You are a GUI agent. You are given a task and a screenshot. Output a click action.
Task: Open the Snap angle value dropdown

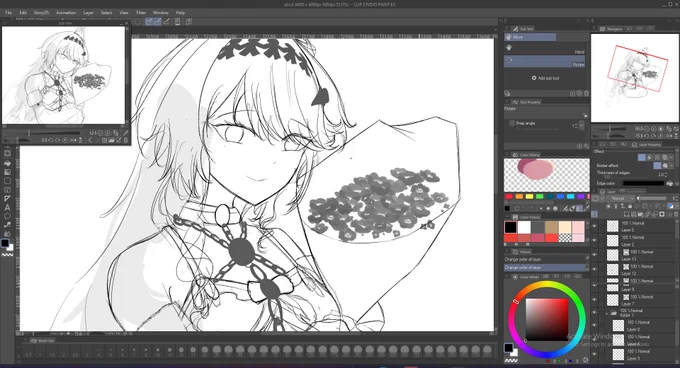click(x=582, y=126)
